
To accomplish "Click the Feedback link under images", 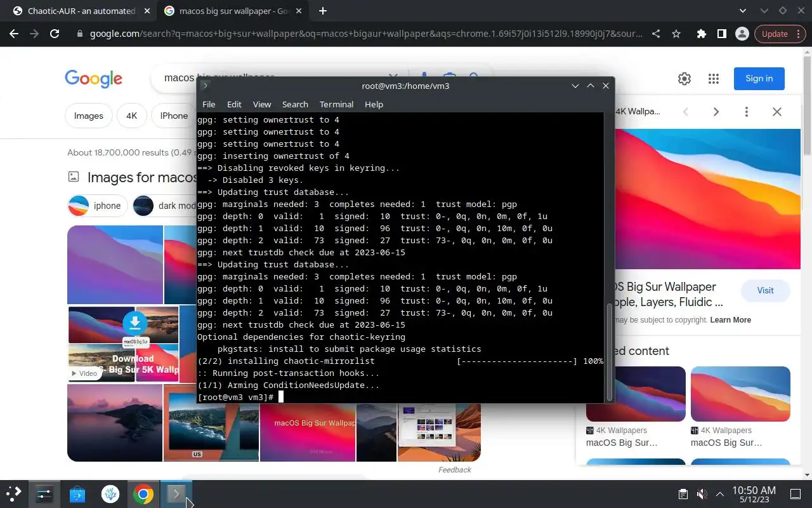I will [x=454, y=470].
